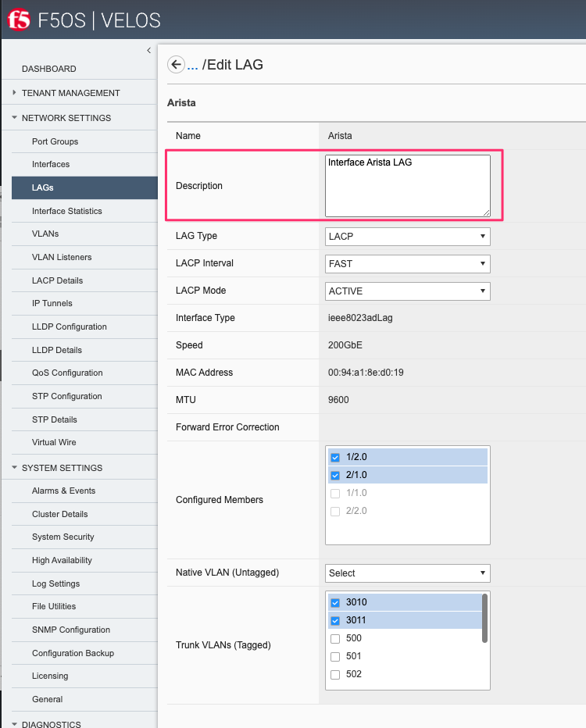Uncheck member 1/2.0

[x=334, y=457]
